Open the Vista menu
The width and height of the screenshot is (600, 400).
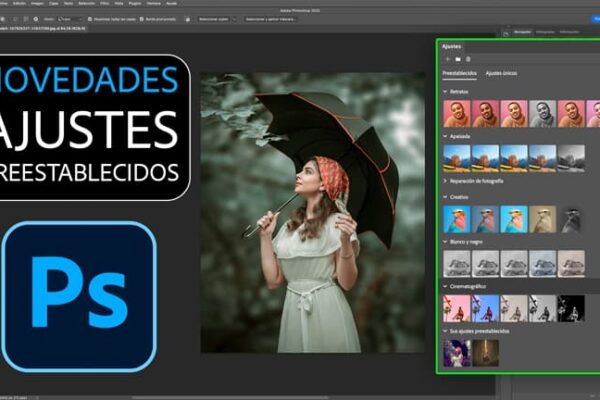coord(119,3)
